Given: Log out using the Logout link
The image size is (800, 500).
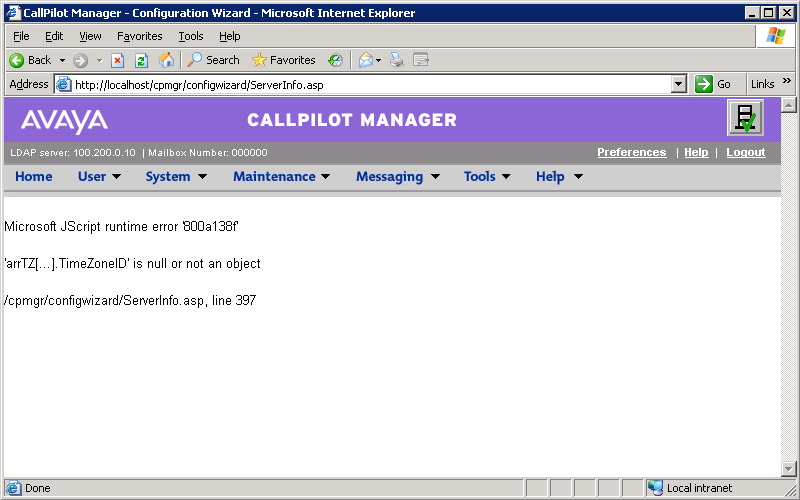Looking at the screenshot, I should 746,152.
